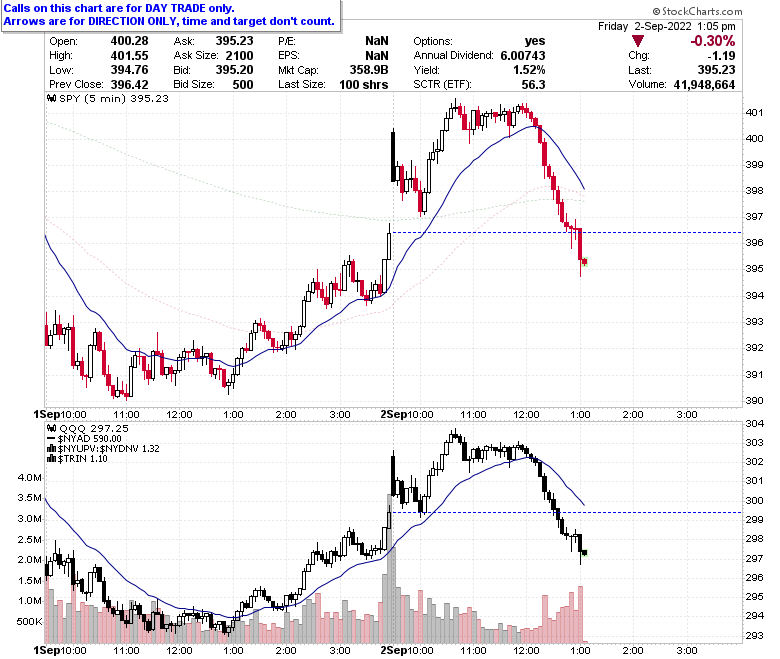Click the 2.0M volume axis label

tap(30, 560)
